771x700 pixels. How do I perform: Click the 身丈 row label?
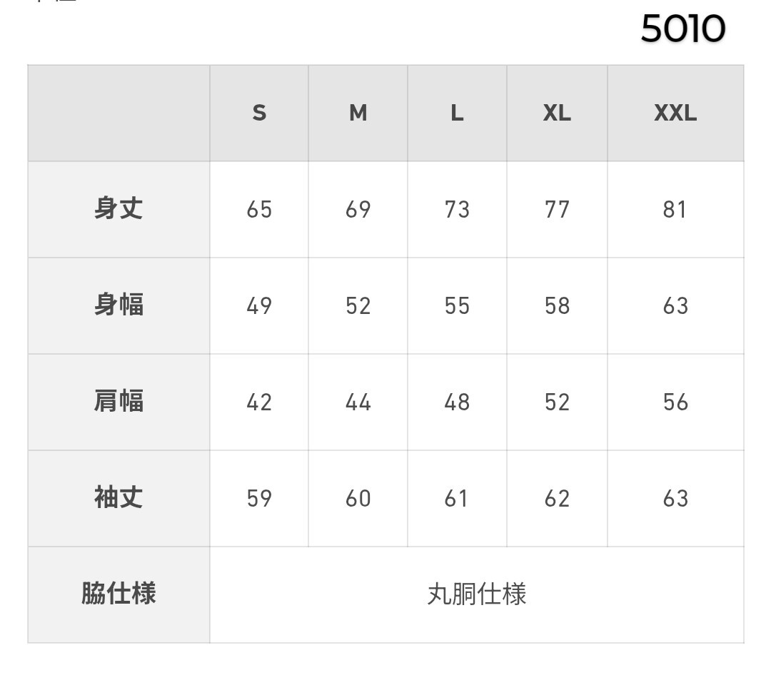[119, 208]
